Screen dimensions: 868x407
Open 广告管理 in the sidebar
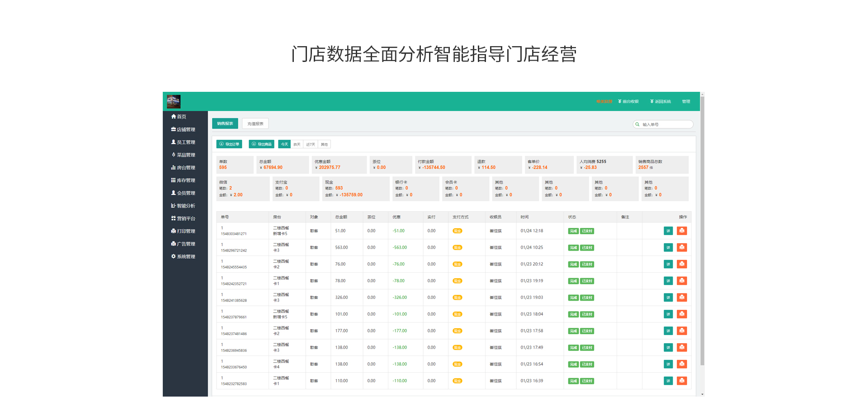click(183, 244)
